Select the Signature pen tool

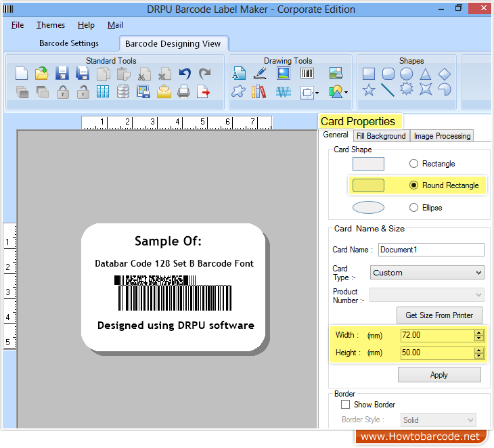point(260,73)
